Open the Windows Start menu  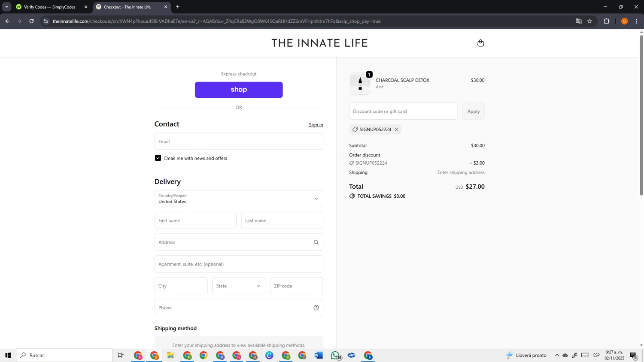point(8,355)
